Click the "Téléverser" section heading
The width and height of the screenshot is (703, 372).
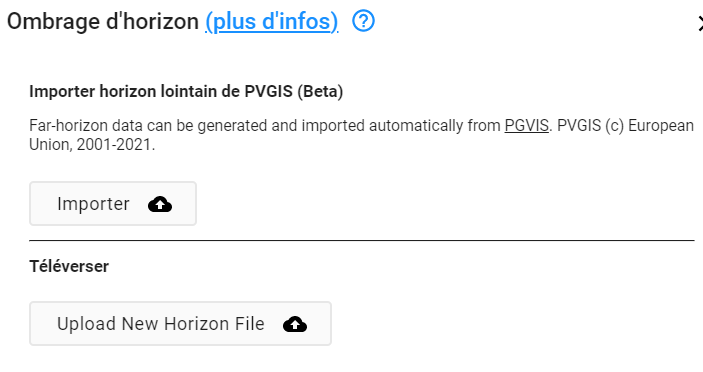click(69, 266)
